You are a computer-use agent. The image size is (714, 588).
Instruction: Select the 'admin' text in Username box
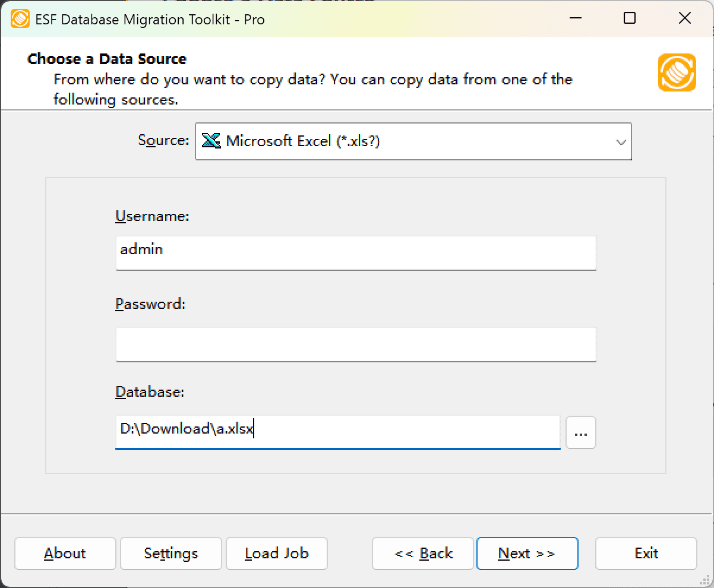[x=141, y=249]
